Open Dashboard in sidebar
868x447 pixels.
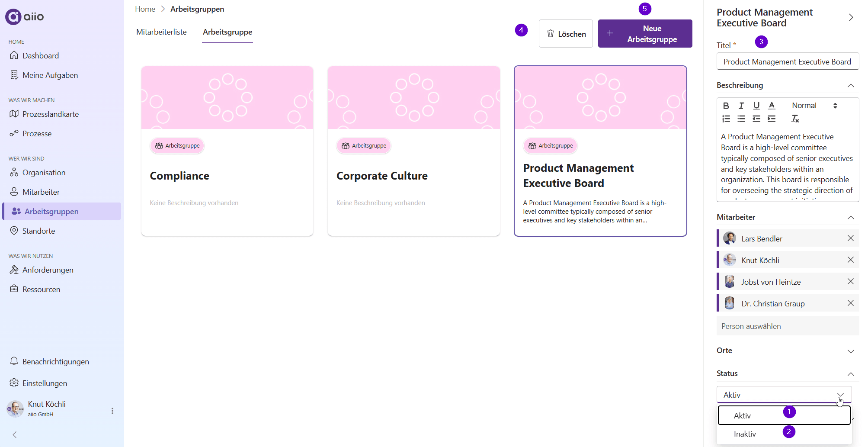tap(61, 56)
